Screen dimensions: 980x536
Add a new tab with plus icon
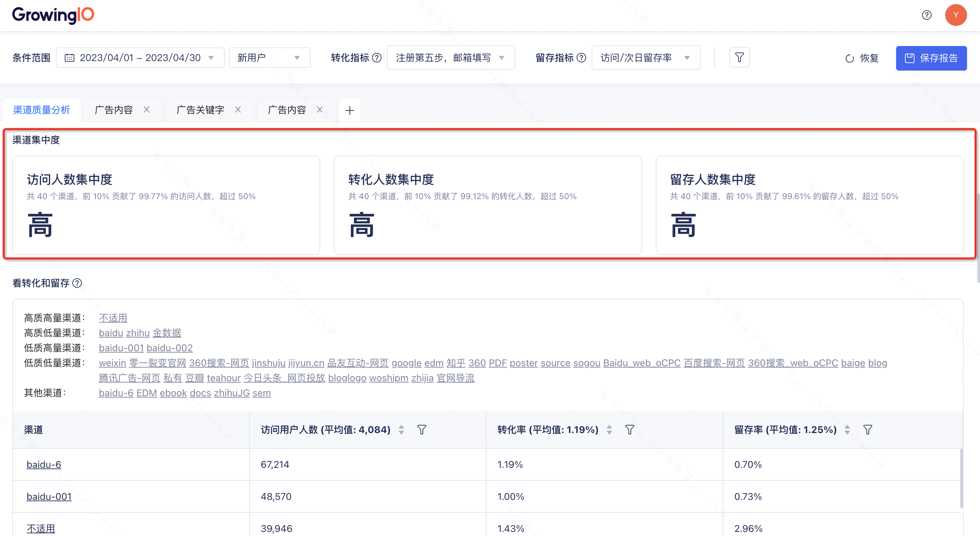tap(350, 110)
